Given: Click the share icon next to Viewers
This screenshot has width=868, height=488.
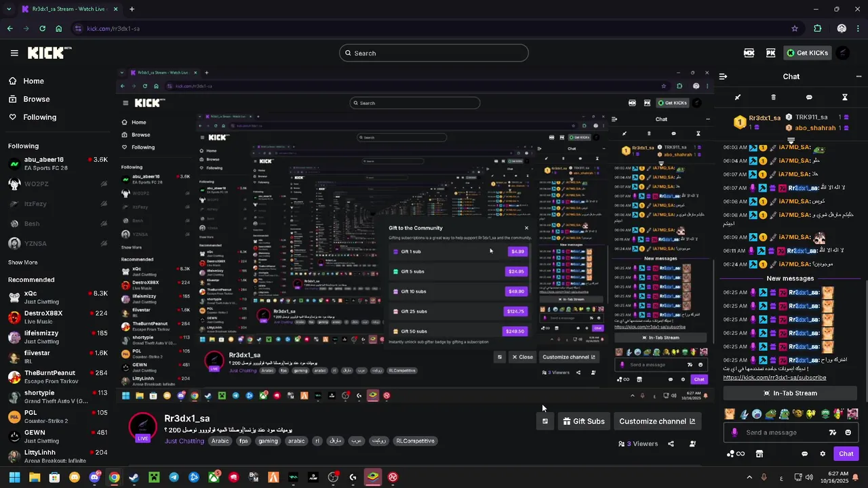Looking at the screenshot, I should click(x=671, y=444).
